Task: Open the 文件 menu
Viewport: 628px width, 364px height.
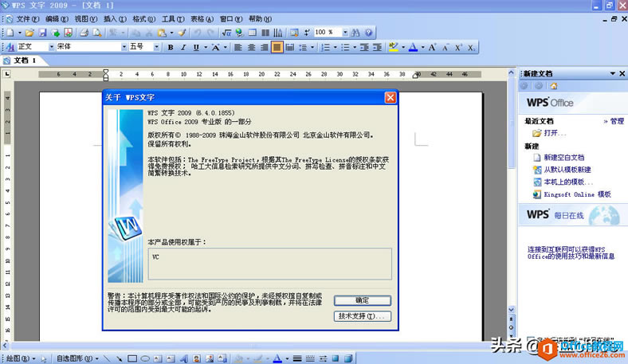Action: click(27, 19)
